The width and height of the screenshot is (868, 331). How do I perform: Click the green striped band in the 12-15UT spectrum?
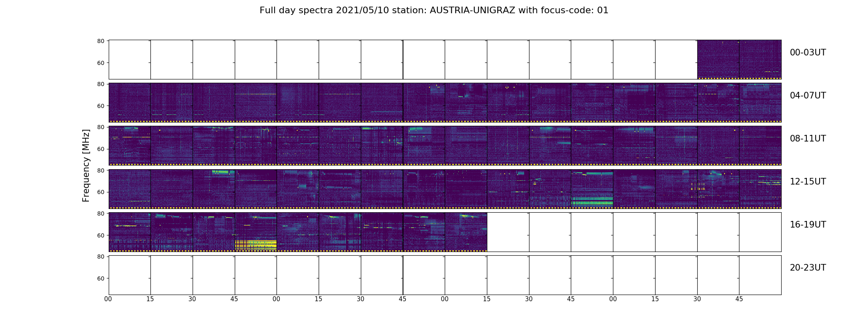[592, 201]
